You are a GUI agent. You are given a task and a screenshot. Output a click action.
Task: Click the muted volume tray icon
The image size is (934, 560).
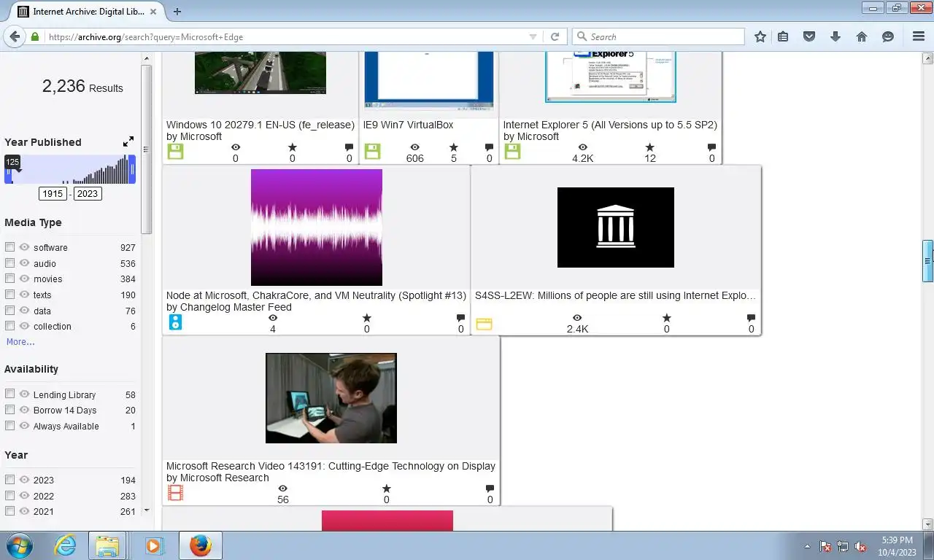pos(860,546)
